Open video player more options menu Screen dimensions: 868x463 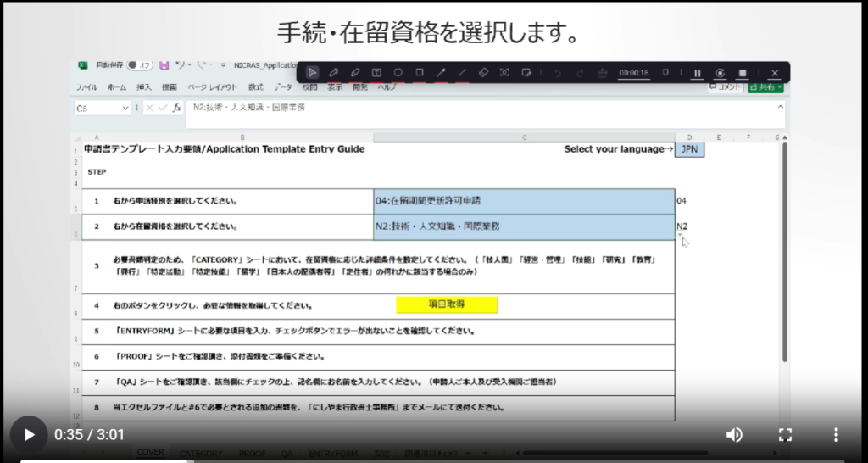(x=836, y=435)
